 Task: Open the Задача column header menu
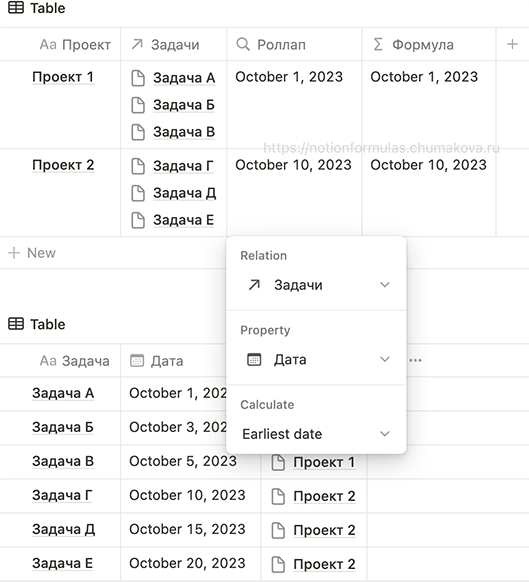click(60, 360)
